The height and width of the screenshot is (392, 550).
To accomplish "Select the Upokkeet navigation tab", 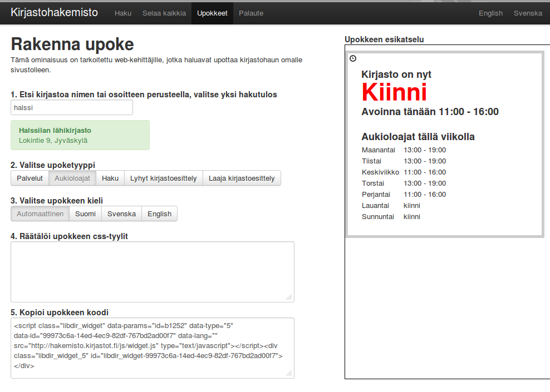I will point(212,13).
